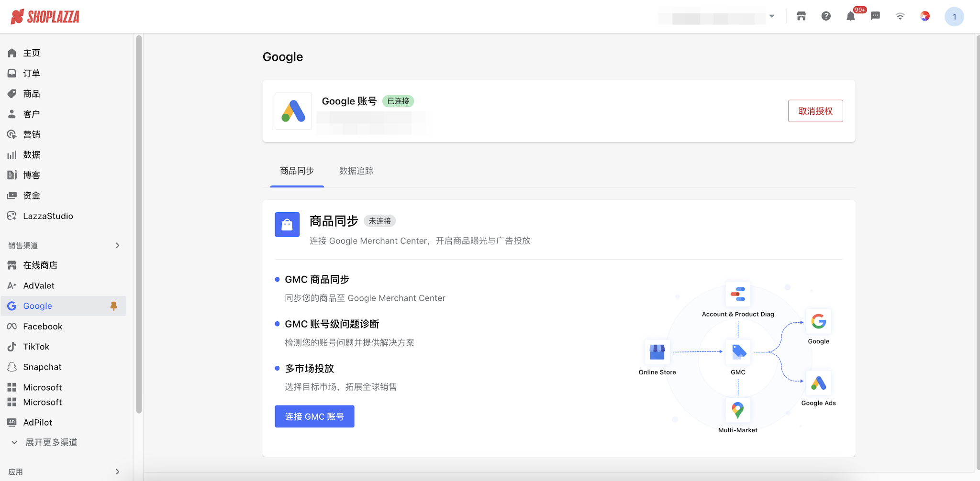Open the user avatar labeled 1
This screenshot has width=980, height=481.
point(954,17)
